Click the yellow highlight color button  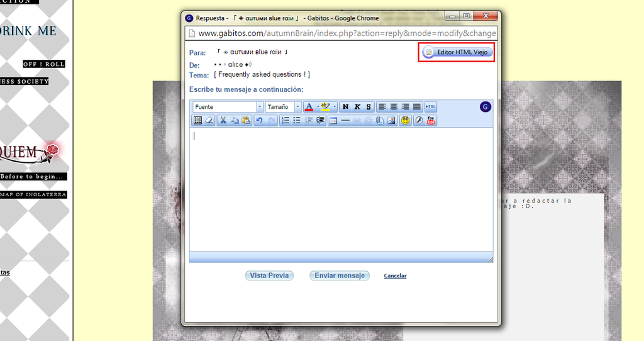pyautogui.click(x=326, y=107)
